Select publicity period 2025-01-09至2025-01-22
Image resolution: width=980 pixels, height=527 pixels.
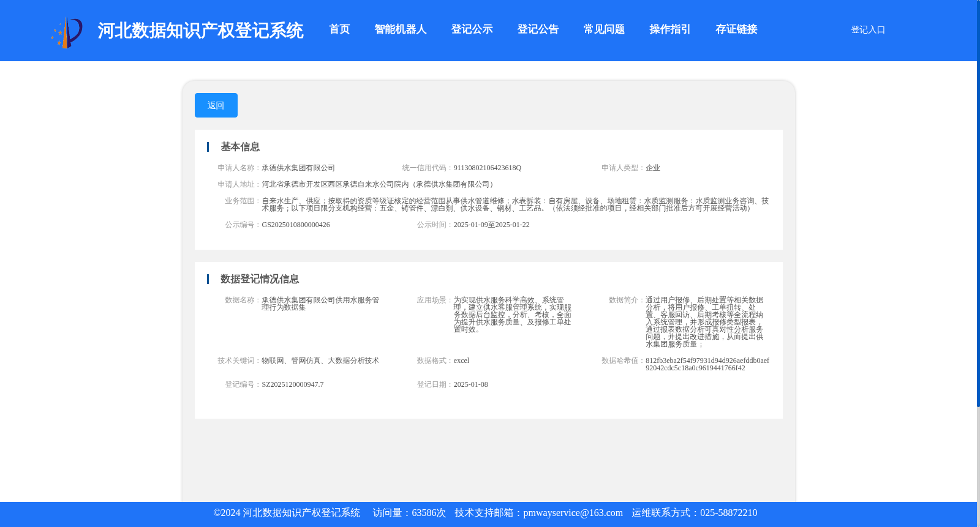click(x=492, y=225)
